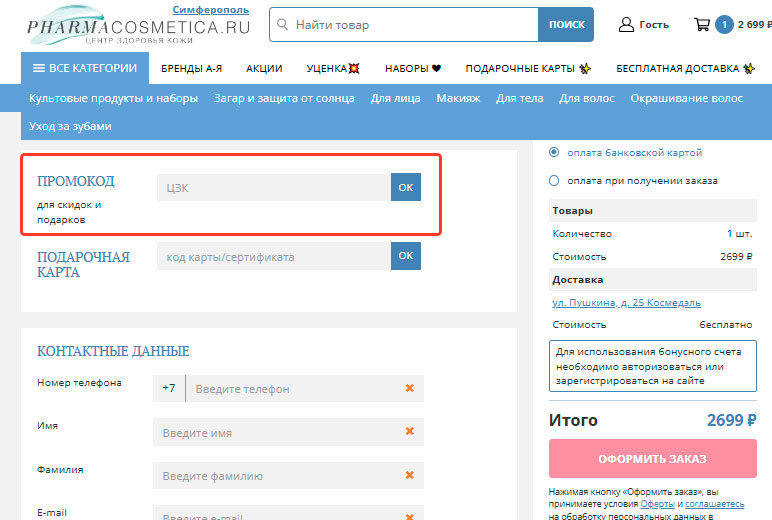This screenshot has height=520, width=772.
Task: Open ПОДАРОЧНЫЕ КАРТЫ menu item
Action: (528, 68)
